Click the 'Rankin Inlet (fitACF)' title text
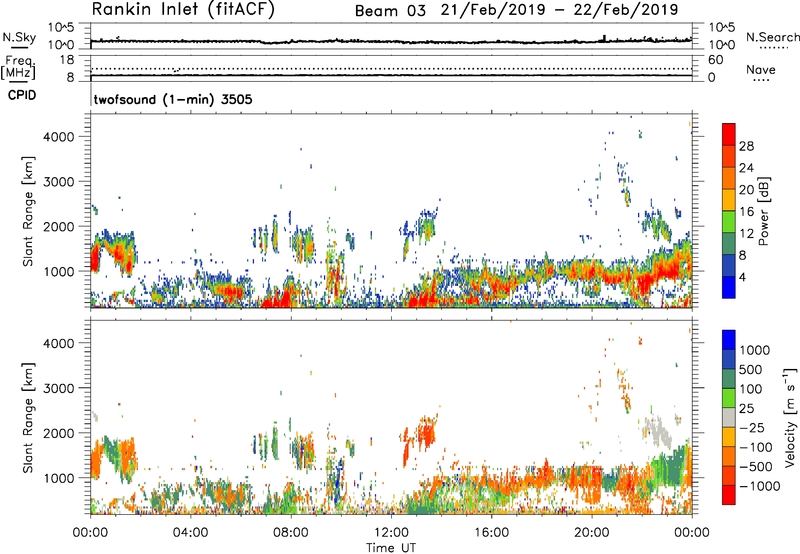 tap(183, 9)
